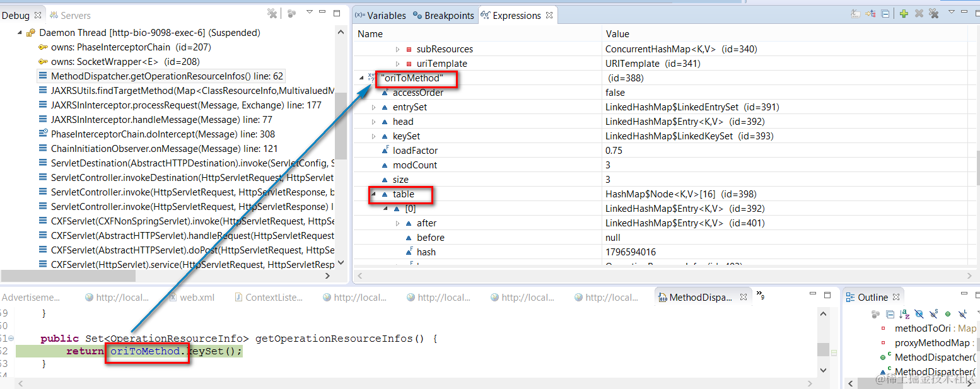980x389 pixels.
Task: Select proxyMethodMap field in Outline
Action: 928,342
